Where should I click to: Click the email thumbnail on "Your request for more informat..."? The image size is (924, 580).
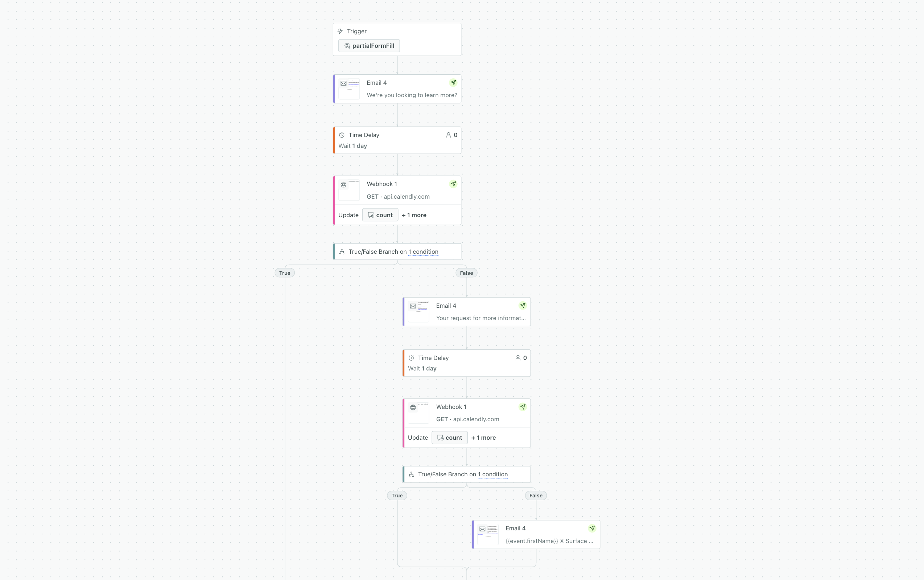point(418,311)
